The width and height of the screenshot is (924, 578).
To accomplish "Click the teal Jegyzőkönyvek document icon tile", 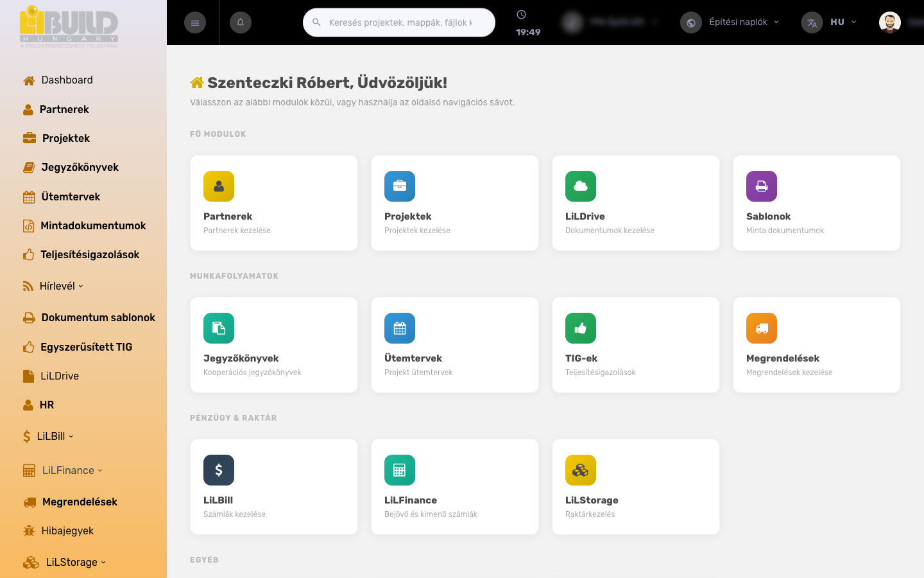I will click(x=219, y=328).
